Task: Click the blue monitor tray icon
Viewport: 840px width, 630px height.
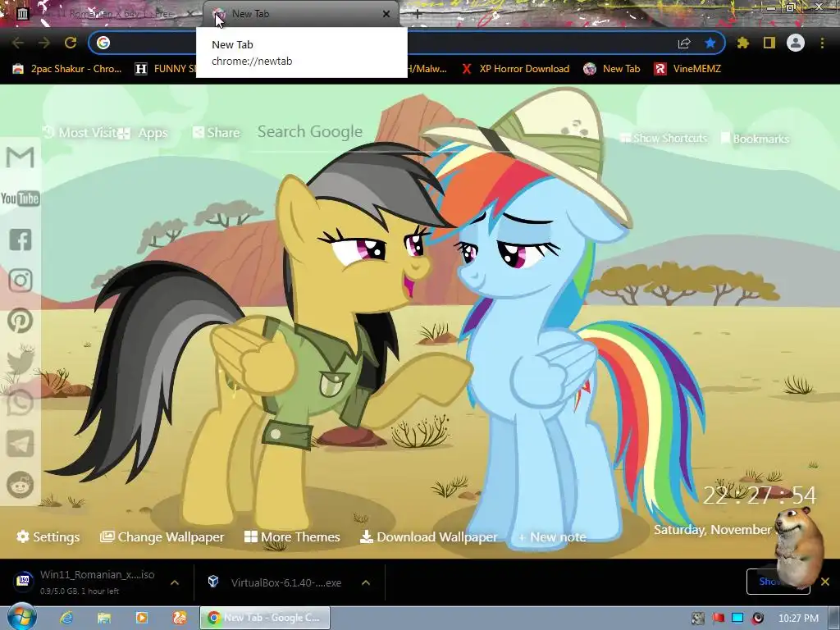Action: click(x=737, y=619)
